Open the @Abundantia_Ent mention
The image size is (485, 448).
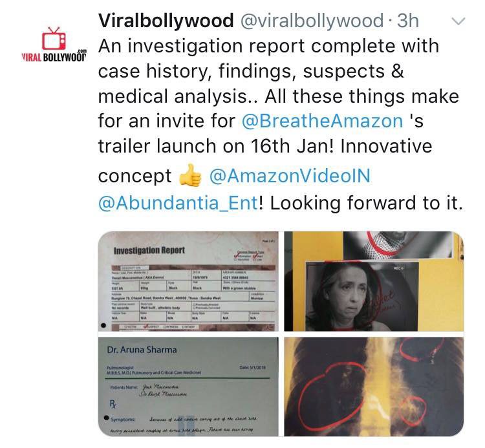[178, 203]
